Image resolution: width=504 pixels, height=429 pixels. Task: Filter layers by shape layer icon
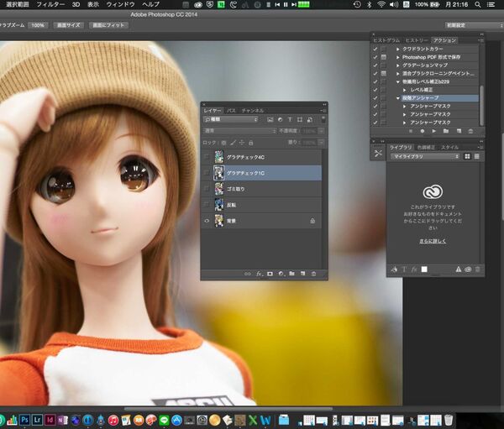click(300, 119)
